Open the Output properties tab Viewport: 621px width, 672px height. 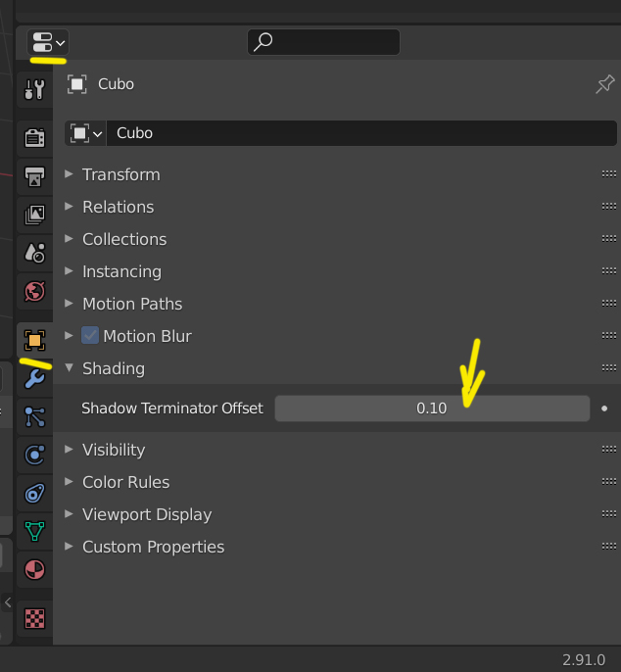[x=35, y=177]
